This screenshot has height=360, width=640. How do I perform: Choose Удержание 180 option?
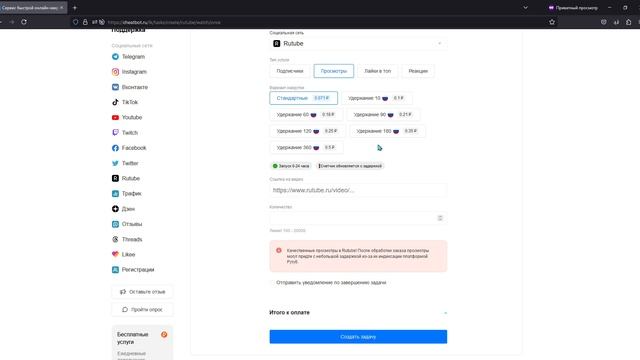click(x=387, y=131)
